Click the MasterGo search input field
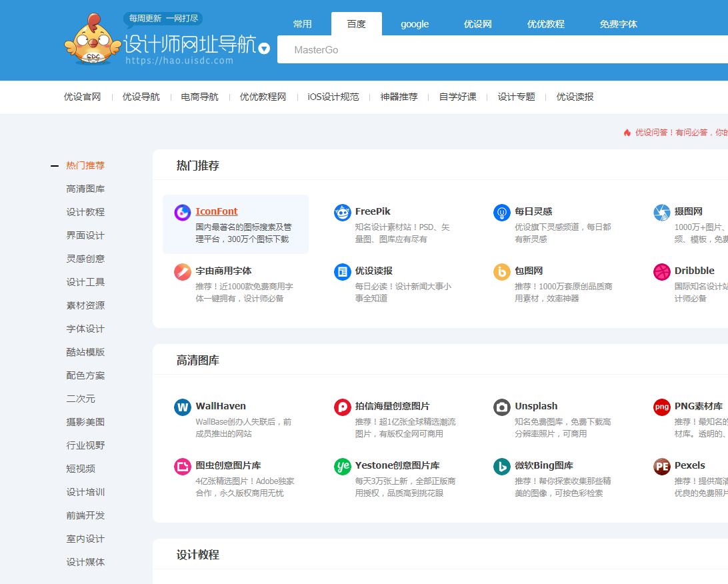Image resolution: width=728 pixels, height=584 pixels. point(503,50)
